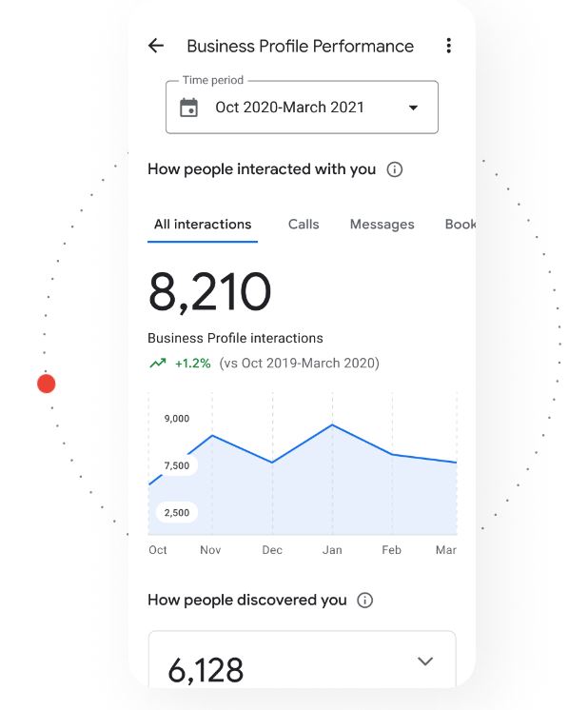Select the Oct 2020-March 2021 time period field

[290, 108]
